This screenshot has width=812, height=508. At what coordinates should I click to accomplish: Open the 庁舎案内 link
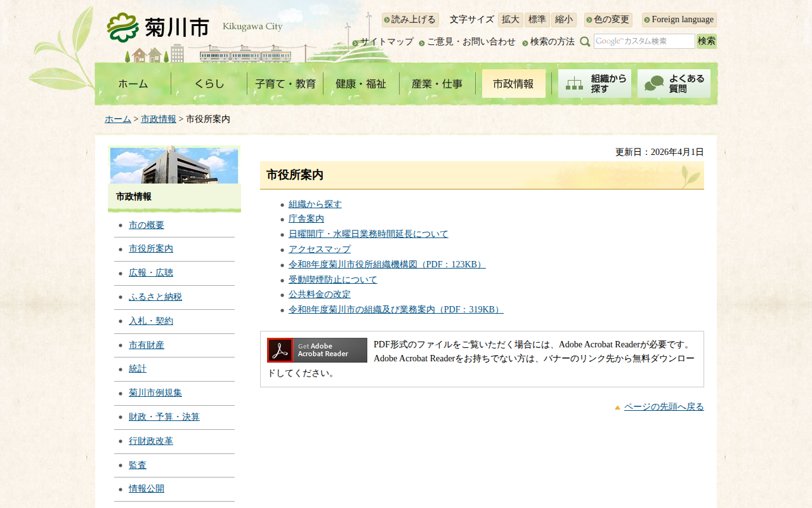click(x=306, y=219)
